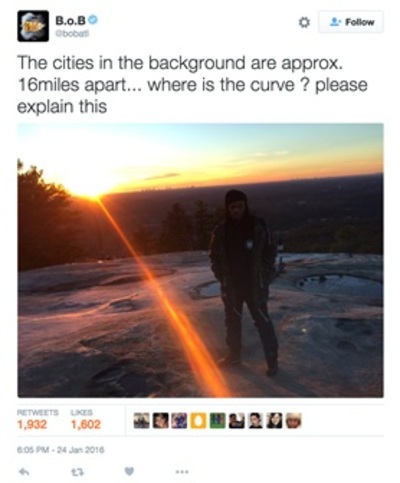Click the person icon inside Follow button

point(335,22)
